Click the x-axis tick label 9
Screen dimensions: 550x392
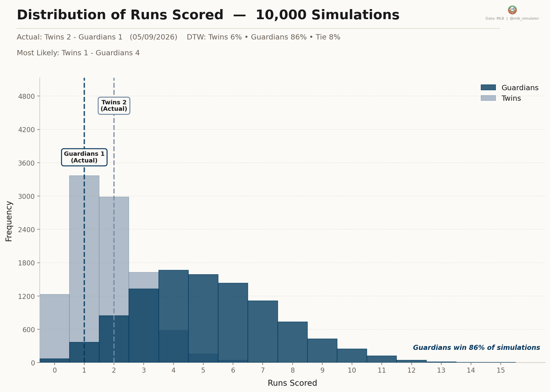[x=322, y=370]
